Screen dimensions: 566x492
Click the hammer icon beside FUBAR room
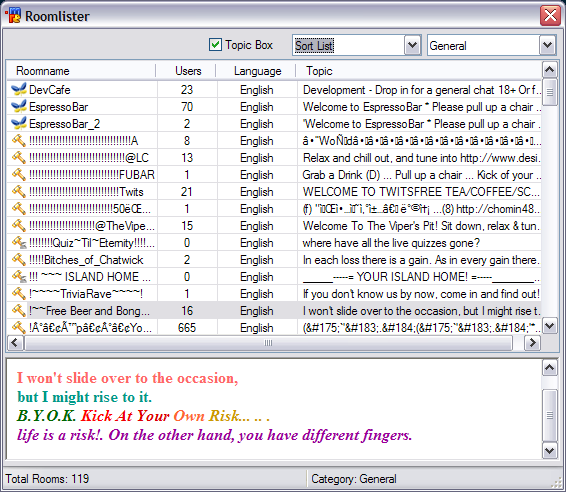click(19, 174)
